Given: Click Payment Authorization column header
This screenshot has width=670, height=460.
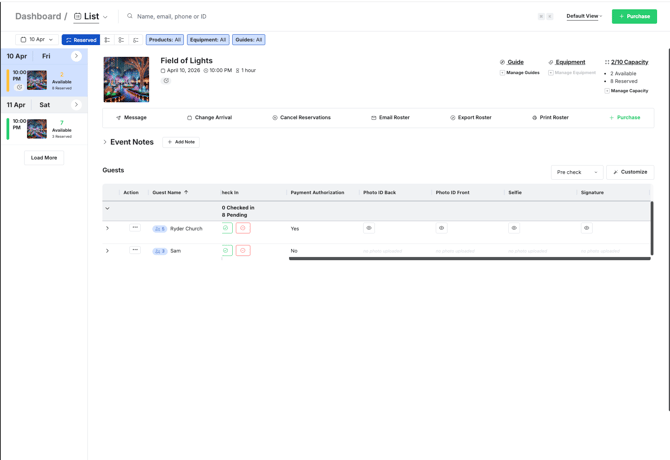Looking at the screenshot, I should [317, 193].
